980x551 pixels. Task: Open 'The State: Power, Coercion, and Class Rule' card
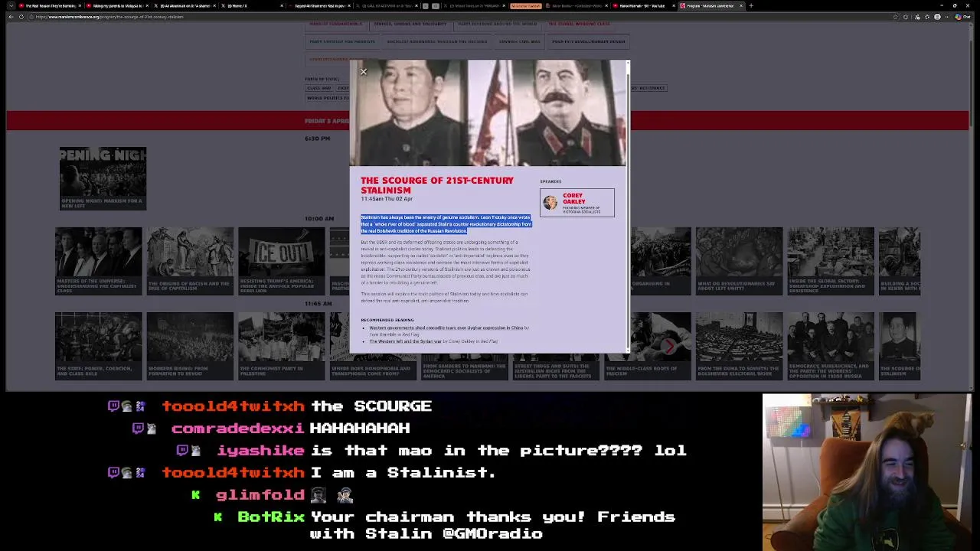[x=98, y=346]
